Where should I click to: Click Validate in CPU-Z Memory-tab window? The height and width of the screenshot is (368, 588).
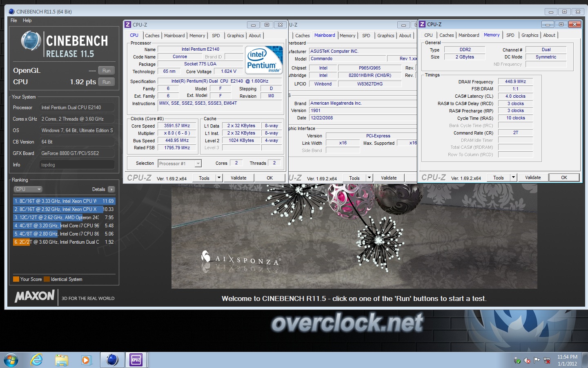tap(533, 177)
